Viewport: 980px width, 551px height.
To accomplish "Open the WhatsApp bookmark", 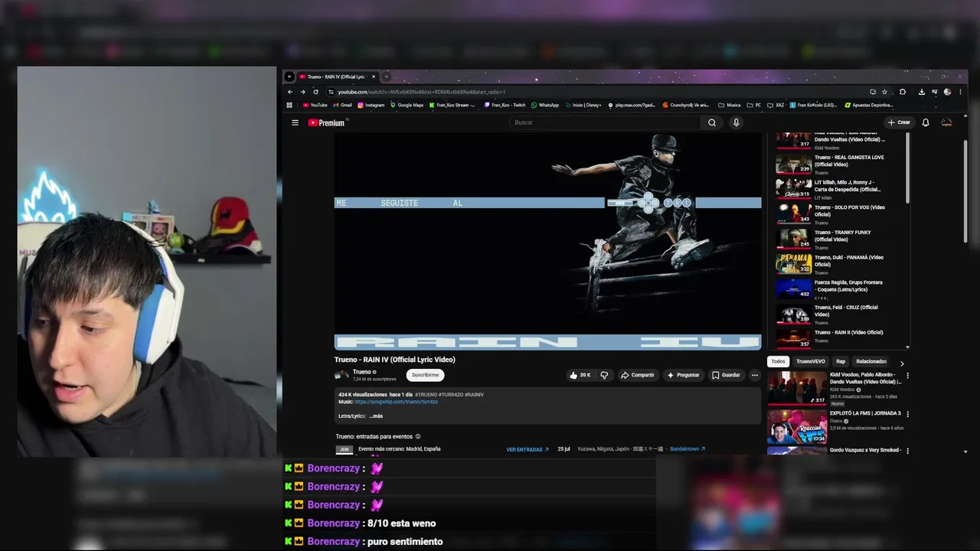I will point(544,105).
